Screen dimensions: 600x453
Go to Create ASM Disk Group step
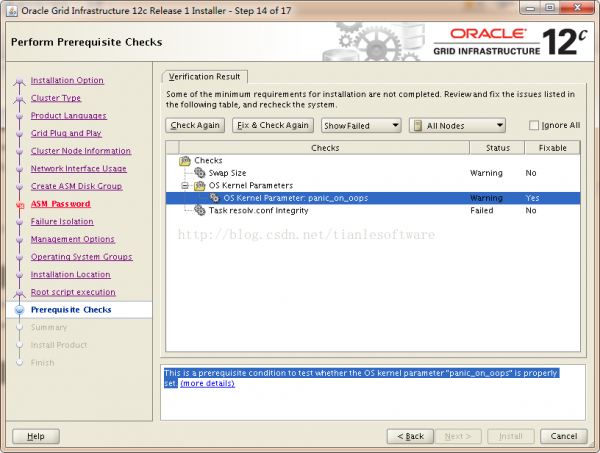(77, 186)
